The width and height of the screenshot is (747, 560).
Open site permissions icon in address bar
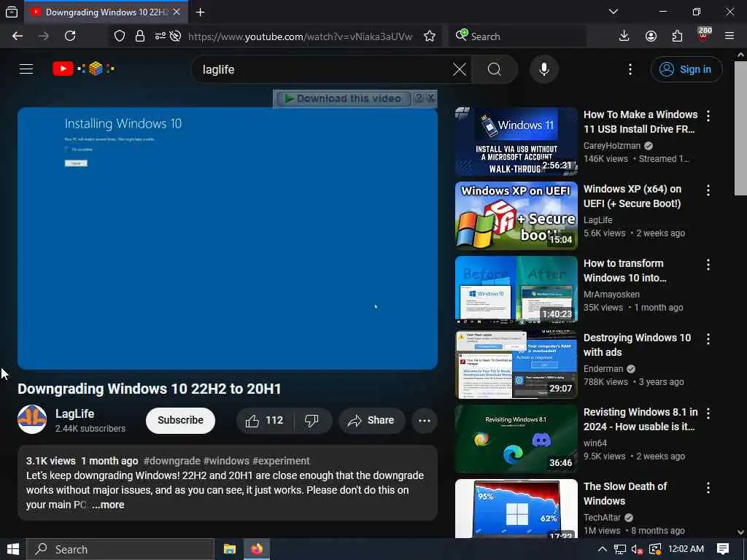[x=160, y=36]
